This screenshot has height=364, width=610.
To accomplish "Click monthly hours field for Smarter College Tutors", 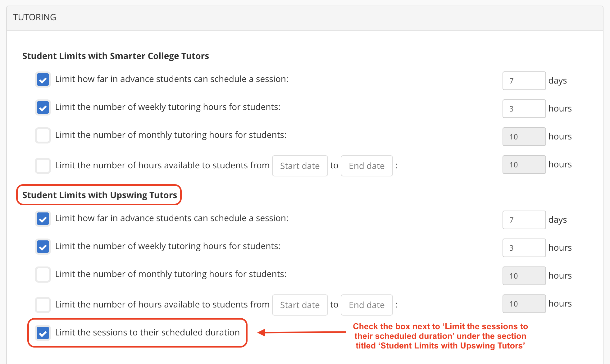I will 524,137.
